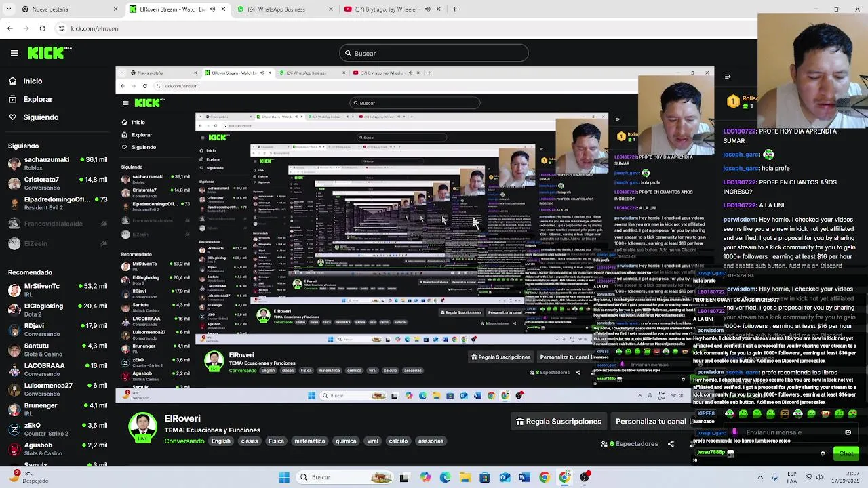Click the stream share icon
Screen dimensions: 868x488
click(671, 444)
